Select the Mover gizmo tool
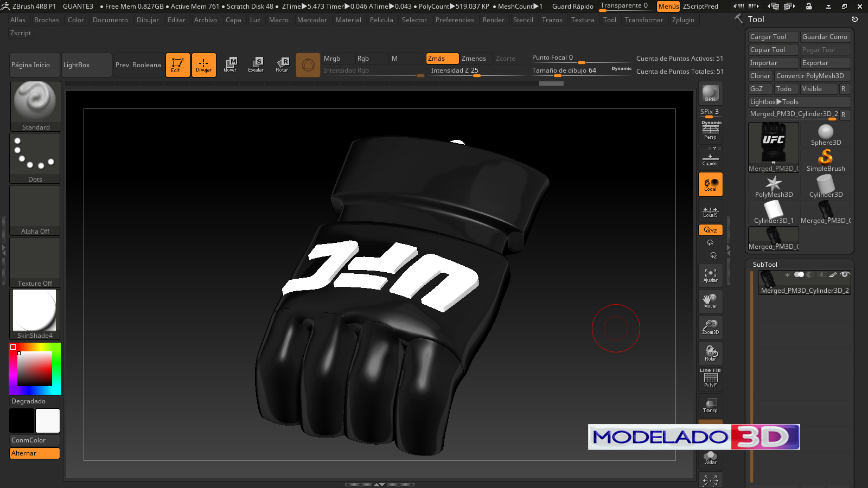 [x=230, y=65]
